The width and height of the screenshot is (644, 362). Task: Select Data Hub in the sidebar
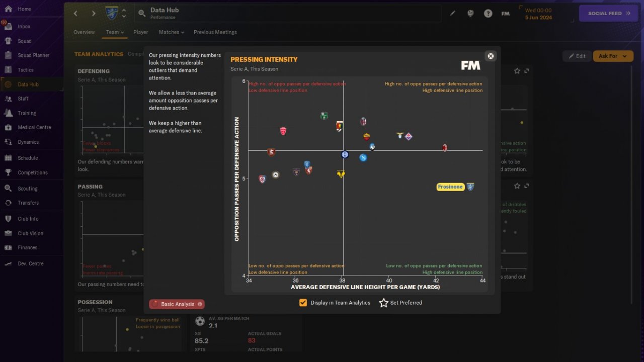pos(32,84)
